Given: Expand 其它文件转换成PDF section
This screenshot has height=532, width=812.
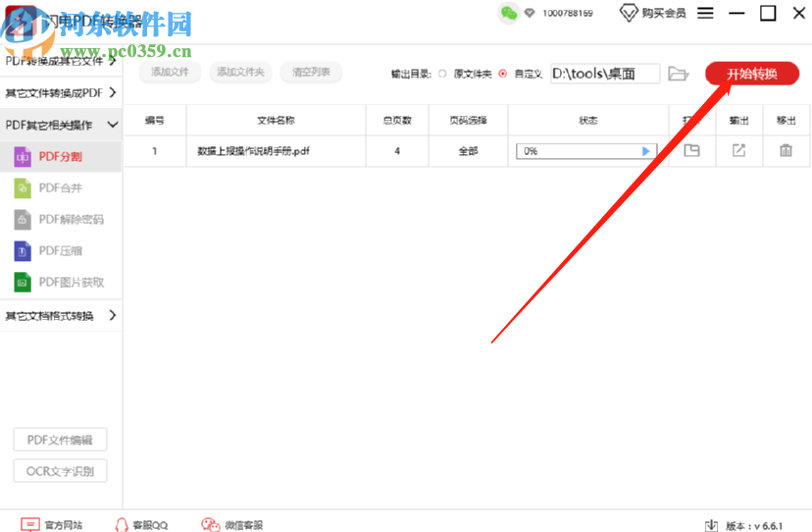Looking at the screenshot, I should point(61,93).
